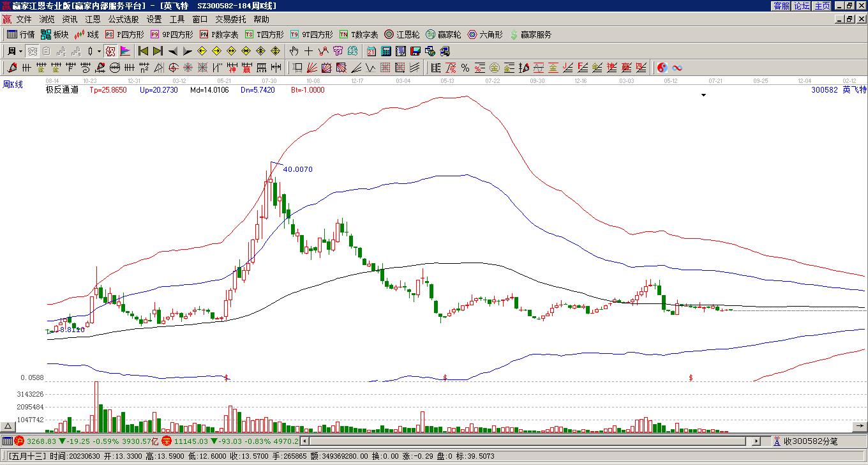Screen dimensions: 868x465
Task: Toggle the colored flag indicator button
Action: 125,51
